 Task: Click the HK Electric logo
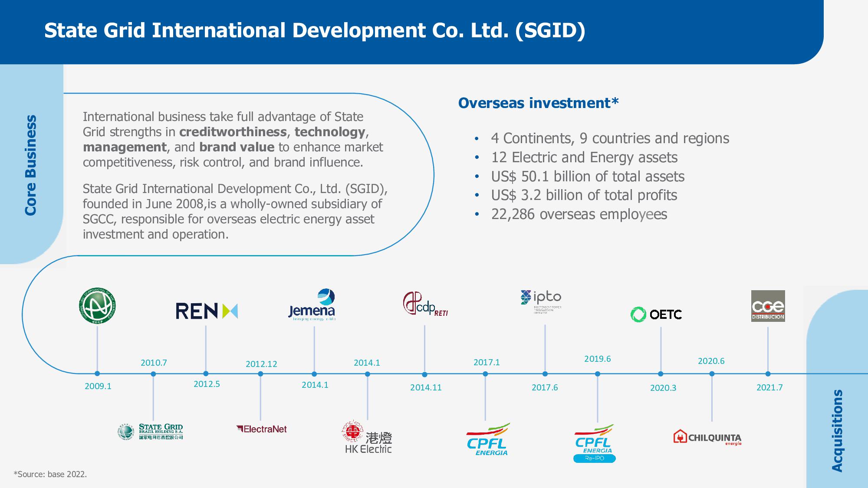[x=368, y=437]
